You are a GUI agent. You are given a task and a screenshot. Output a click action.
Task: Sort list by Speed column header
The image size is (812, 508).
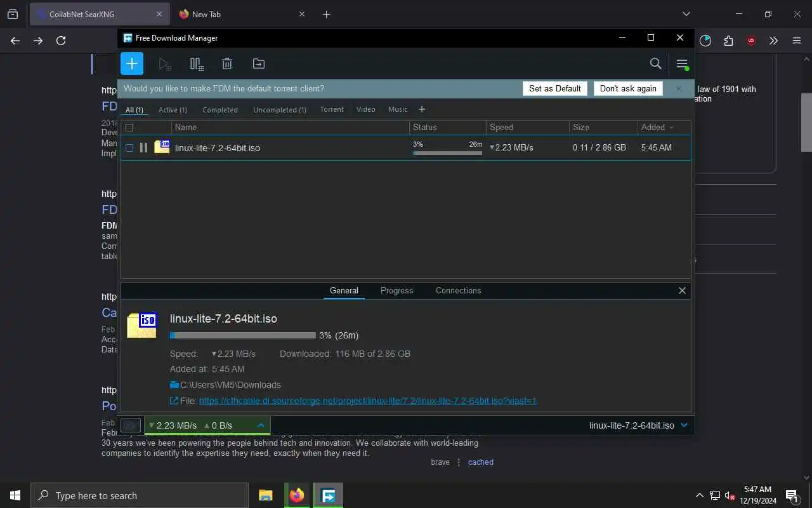[527, 128]
